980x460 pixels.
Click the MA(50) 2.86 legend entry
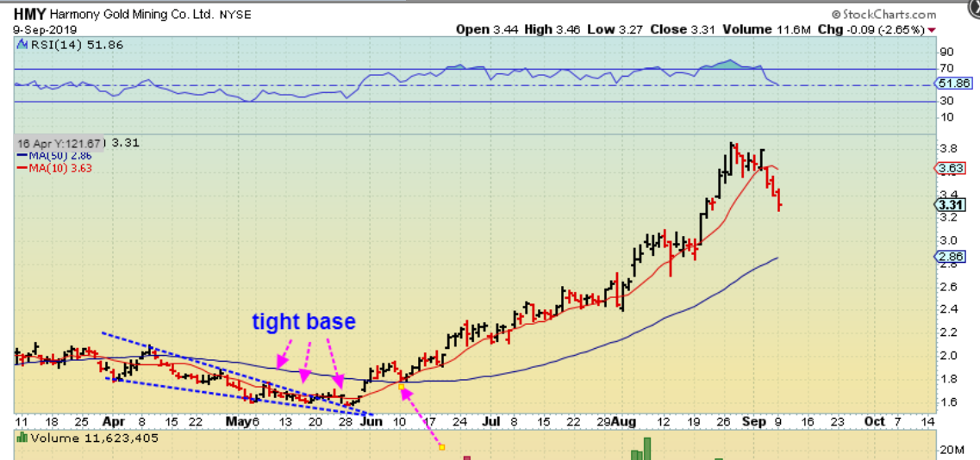coord(53,156)
